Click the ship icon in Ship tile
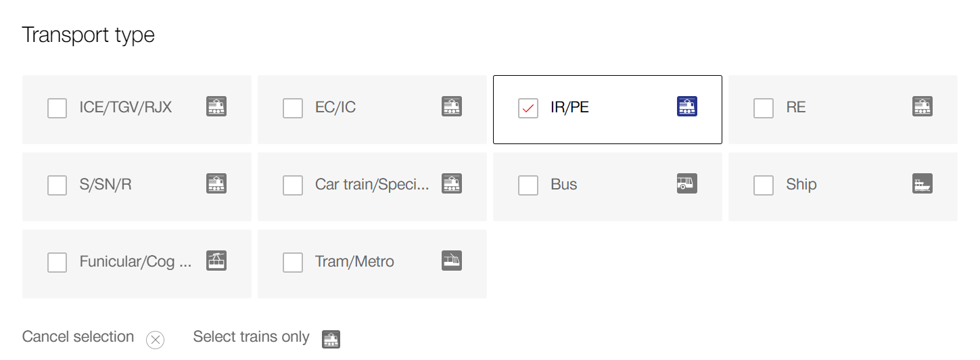Viewport: 980px width, 360px height. pyautogui.click(x=923, y=183)
